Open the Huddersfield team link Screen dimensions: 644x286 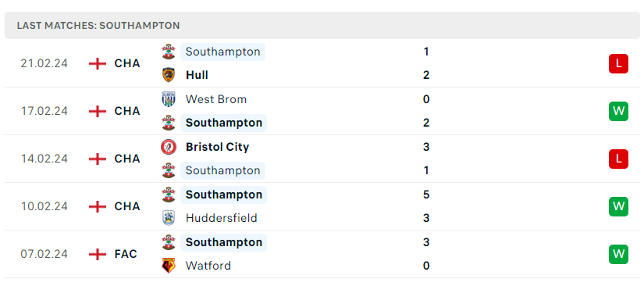pyautogui.click(x=222, y=218)
